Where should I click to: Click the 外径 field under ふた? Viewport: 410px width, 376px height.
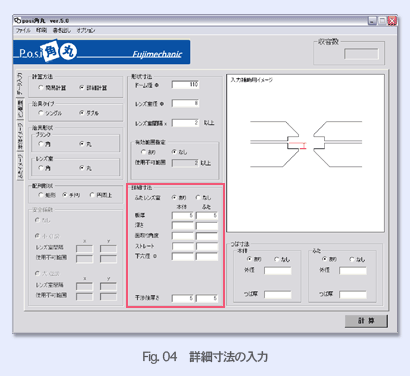click(x=353, y=270)
